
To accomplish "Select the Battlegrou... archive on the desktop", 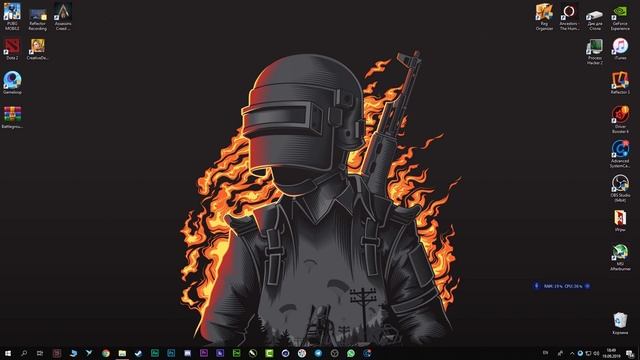I will pyautogui.click(x=12, y=118).
